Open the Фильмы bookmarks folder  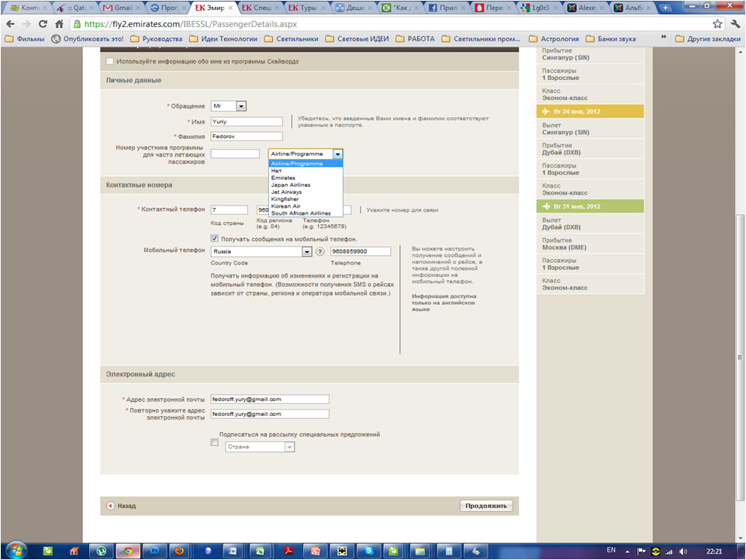pos(25,39)
